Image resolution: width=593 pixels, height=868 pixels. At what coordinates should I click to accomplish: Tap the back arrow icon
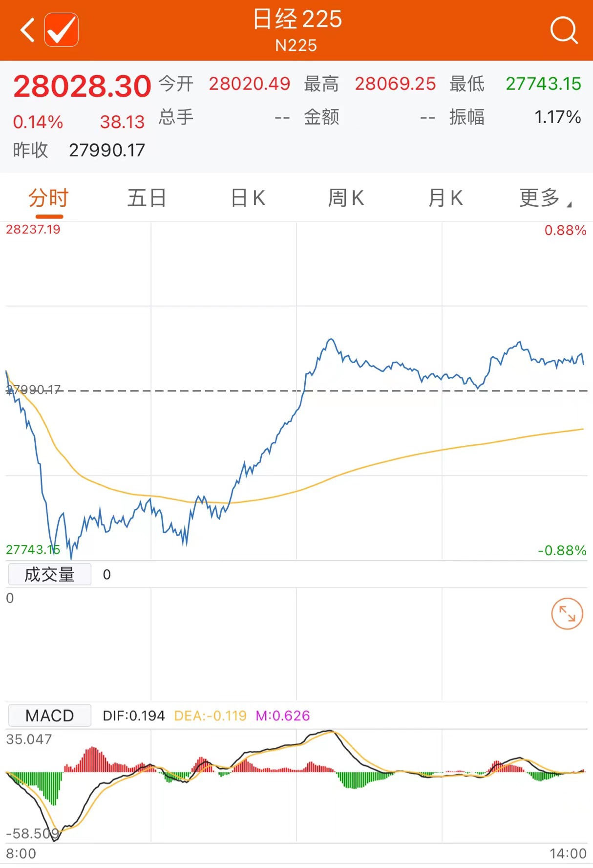click(x=27, y=30)
